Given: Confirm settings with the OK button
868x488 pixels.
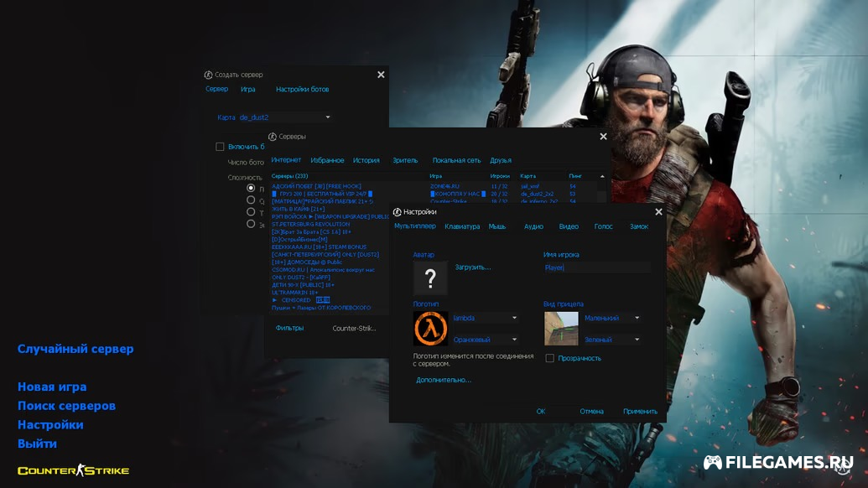Looking at the screenshot, I should click(x=541, y=412).
